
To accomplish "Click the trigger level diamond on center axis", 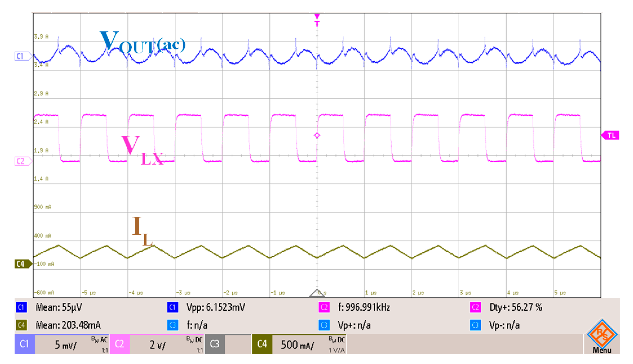I will click(317, 135).
